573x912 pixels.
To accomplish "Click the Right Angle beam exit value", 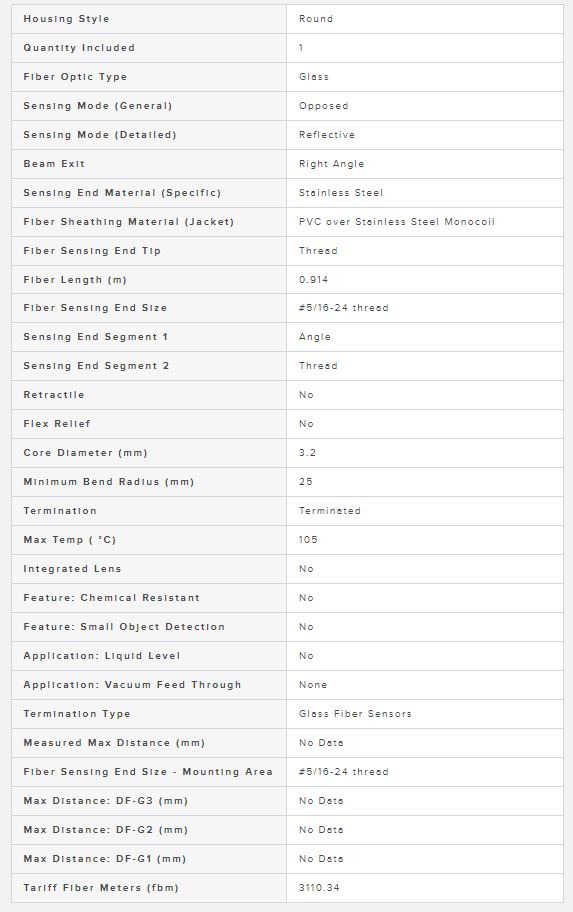I will click(332, 164).
